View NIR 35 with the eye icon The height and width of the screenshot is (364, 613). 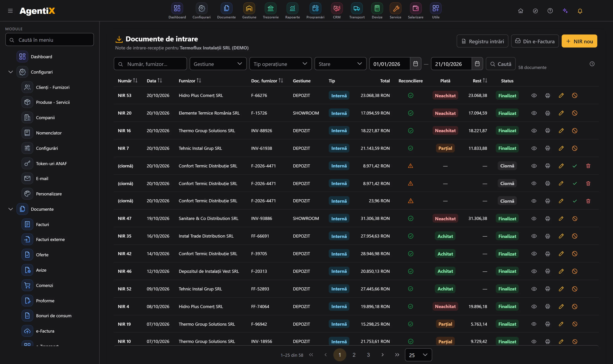[534, 236]
